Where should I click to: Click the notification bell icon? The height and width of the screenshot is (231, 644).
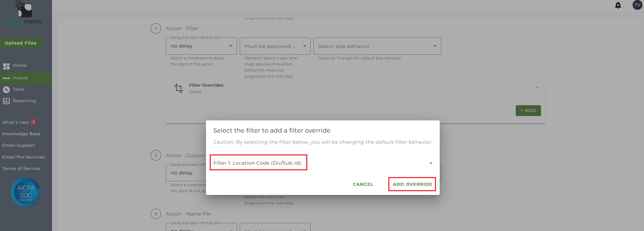point(618,5)
